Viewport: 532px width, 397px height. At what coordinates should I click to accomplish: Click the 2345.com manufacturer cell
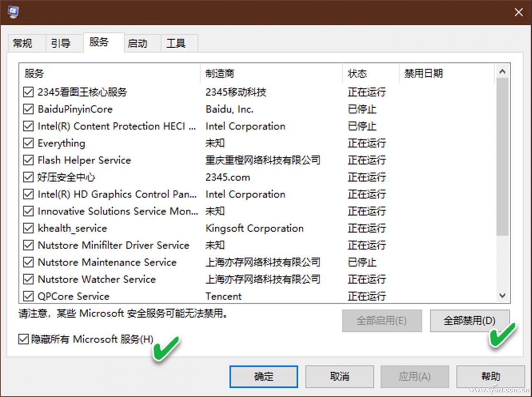coord(228,177)
